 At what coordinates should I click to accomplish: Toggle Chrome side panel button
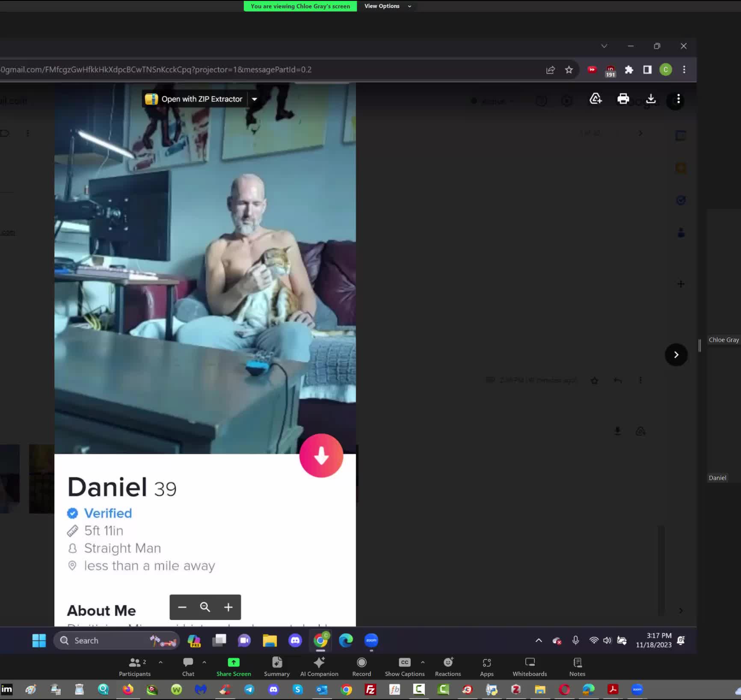(x=647, y=70)
